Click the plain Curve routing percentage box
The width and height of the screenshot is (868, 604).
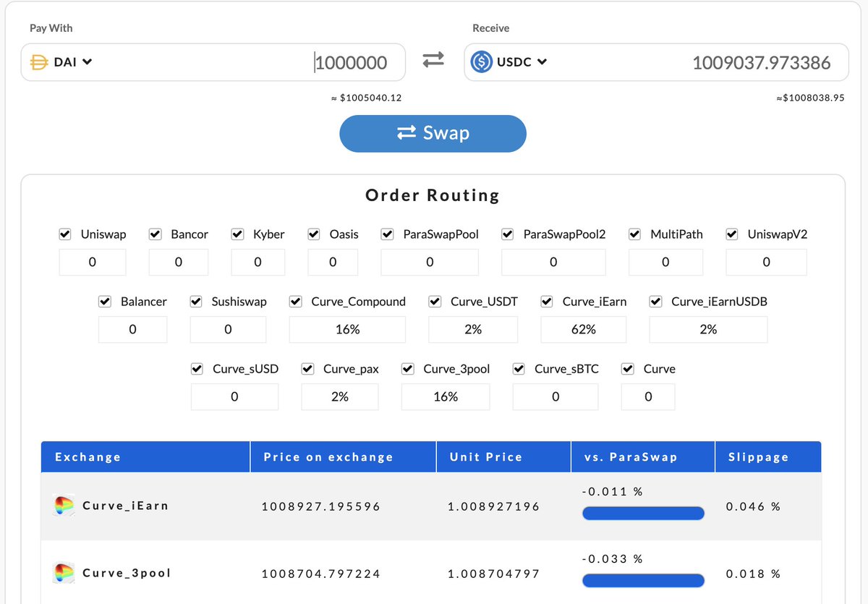tap(648, 396)
